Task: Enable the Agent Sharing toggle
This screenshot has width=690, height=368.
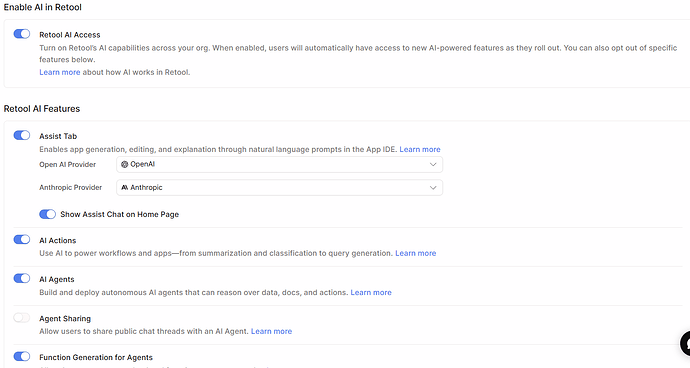Action: (22, 317)
